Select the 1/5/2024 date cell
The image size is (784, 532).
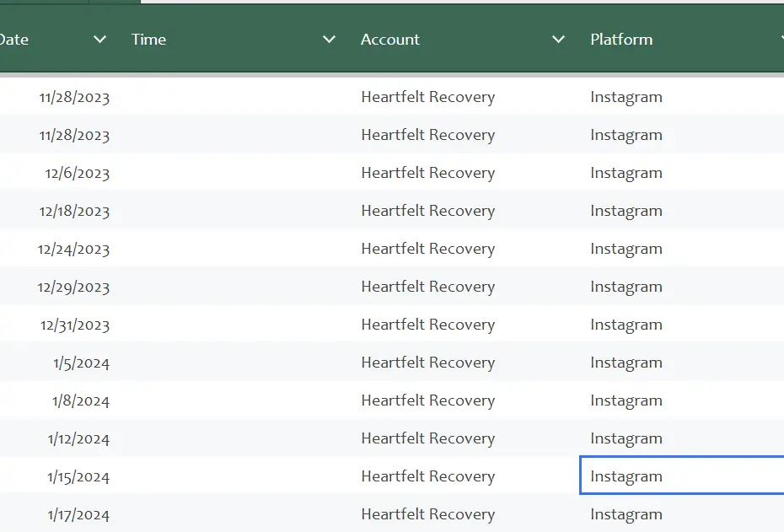(81, 363)
